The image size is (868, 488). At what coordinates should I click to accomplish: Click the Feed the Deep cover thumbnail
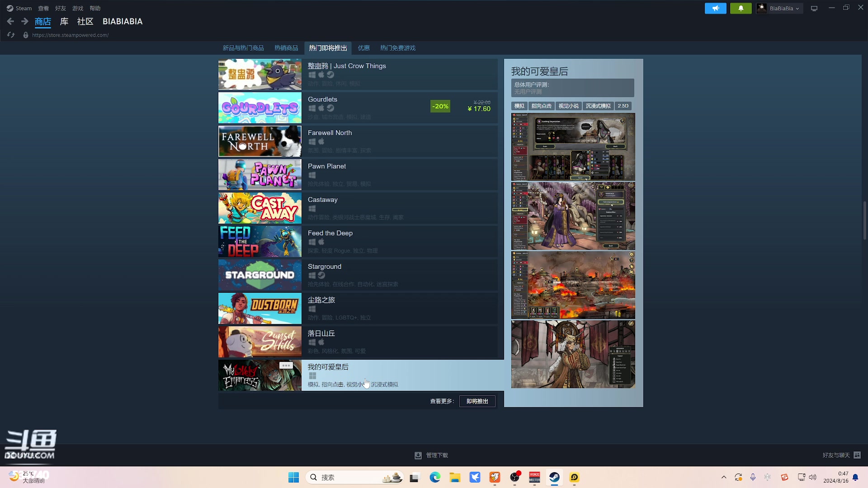click(x=260, y=242)
